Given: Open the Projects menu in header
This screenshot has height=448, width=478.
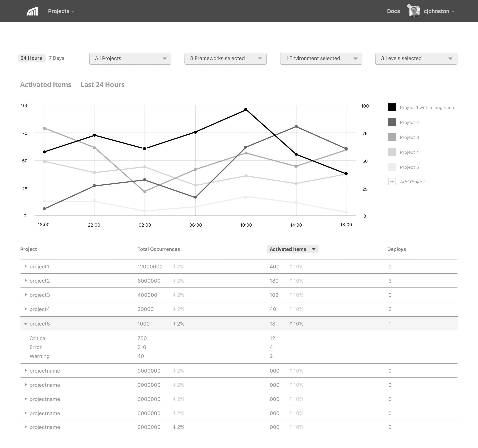Looking at the screenshot, I should (x=61, y=11).
